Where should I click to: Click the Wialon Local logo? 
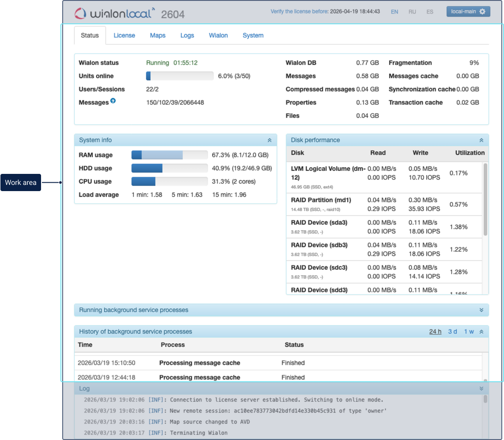tap(115, 13)
